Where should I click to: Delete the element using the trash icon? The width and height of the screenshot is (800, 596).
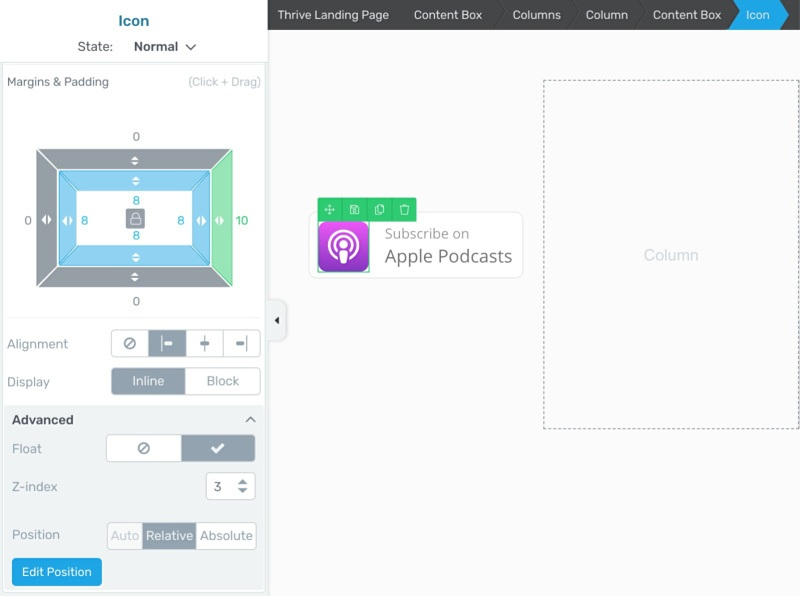coord(404,210)
